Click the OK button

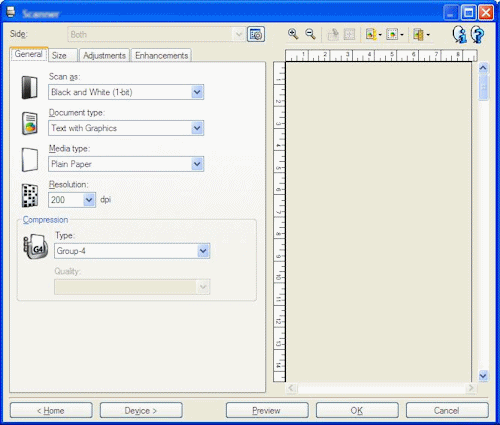tap(357, 410)
